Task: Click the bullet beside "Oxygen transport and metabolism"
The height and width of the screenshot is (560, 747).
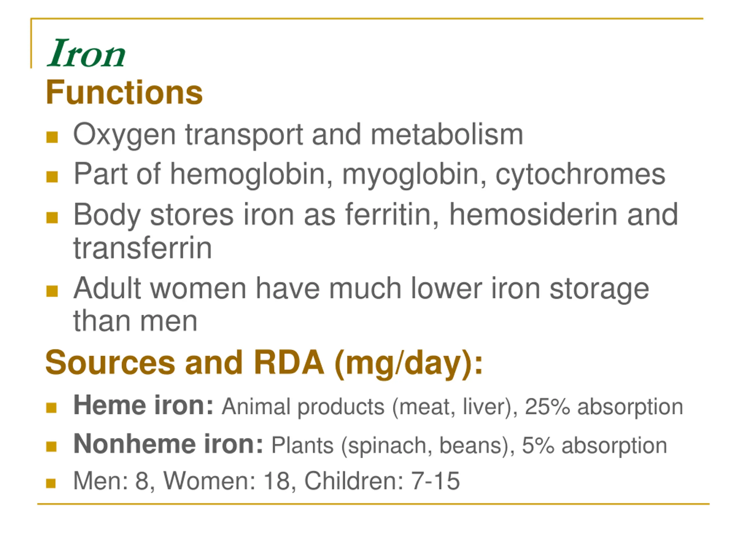Action: [x=52, y=137]
